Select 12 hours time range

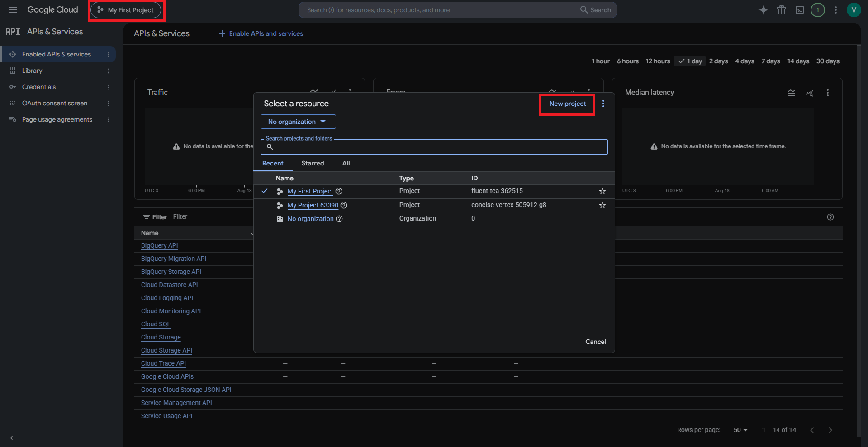pos(658,61)
